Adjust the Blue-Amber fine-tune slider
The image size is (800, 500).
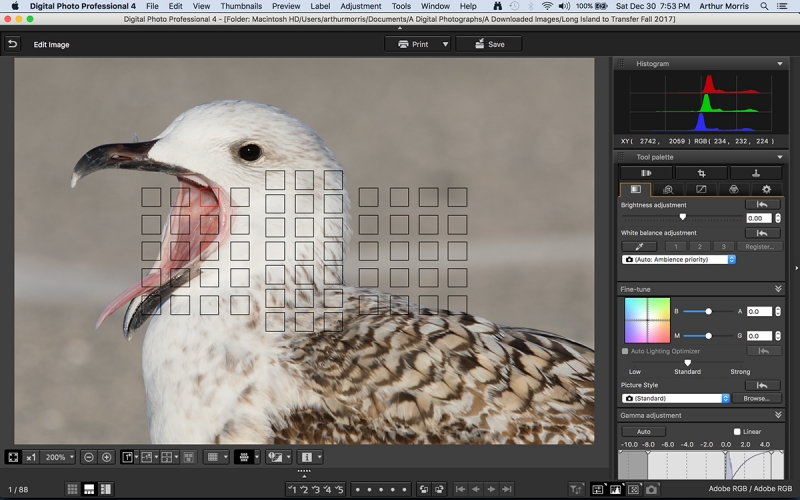(708, 311)
